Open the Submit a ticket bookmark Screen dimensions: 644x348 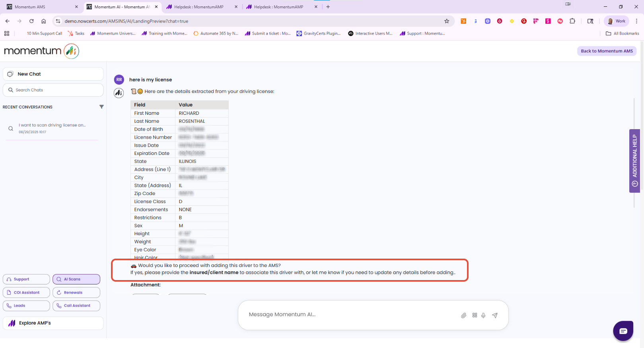[268, 33]
